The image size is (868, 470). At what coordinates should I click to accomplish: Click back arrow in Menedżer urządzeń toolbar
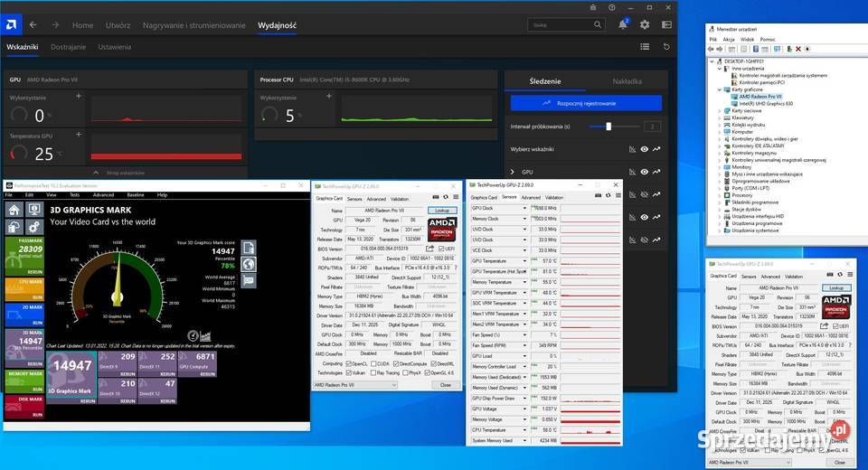click(x=712, y=50)
